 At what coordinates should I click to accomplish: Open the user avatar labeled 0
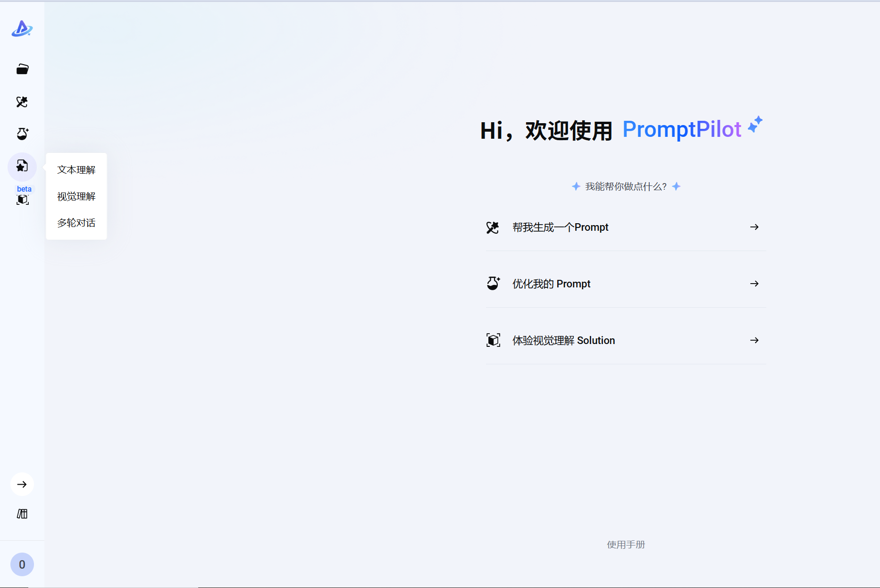(22, 564)
